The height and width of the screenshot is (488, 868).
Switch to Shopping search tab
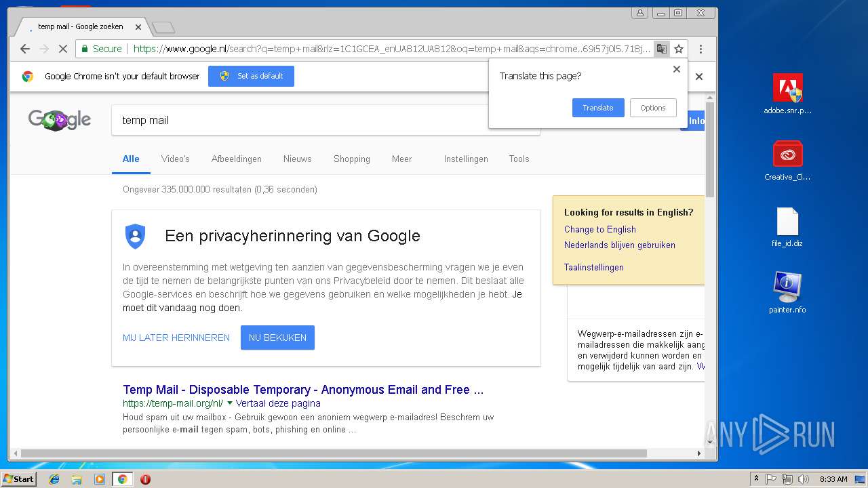[352, 159]
